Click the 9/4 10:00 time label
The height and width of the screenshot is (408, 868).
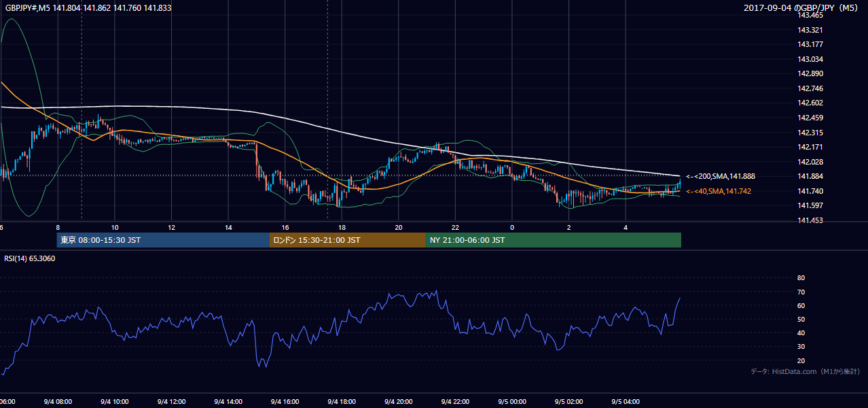click(x=114, y=401)
